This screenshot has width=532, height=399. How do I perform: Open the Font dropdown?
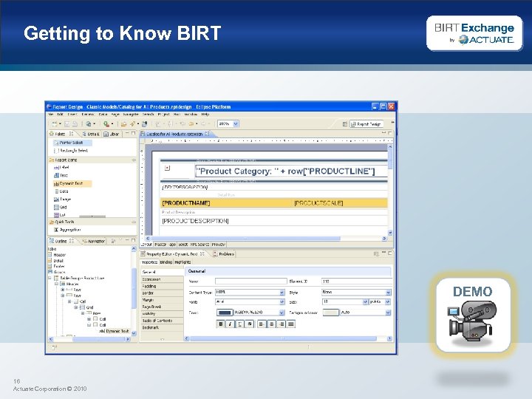(x=282, y=302)
